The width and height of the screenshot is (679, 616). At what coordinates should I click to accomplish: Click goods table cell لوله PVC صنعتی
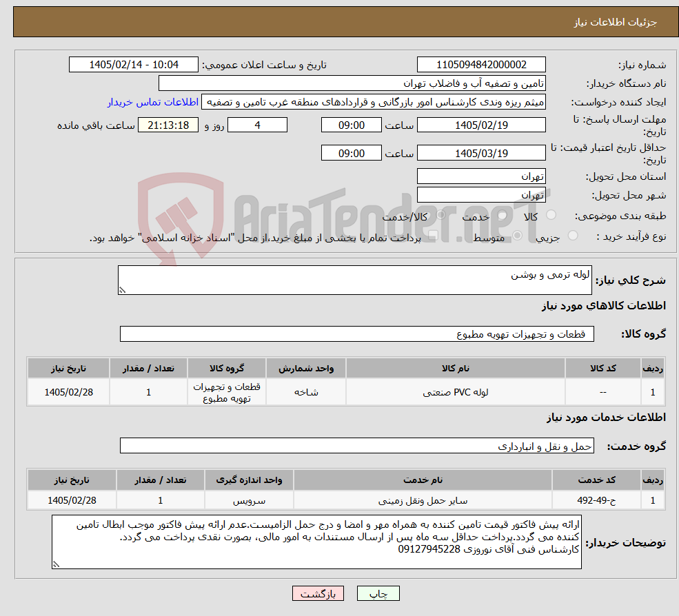(456, 392)
